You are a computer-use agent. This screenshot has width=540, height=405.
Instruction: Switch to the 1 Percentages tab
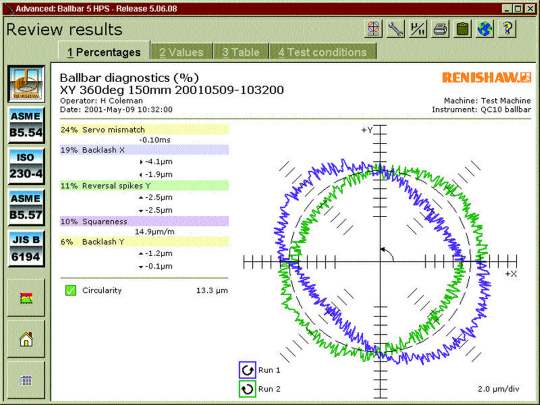point(104,52)
